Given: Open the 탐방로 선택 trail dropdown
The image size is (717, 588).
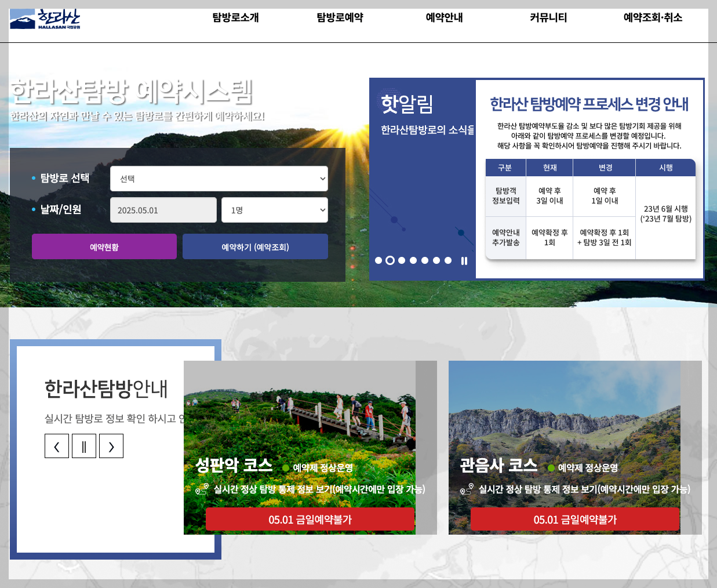Looking at the screenshot, I should coord(219,178).
